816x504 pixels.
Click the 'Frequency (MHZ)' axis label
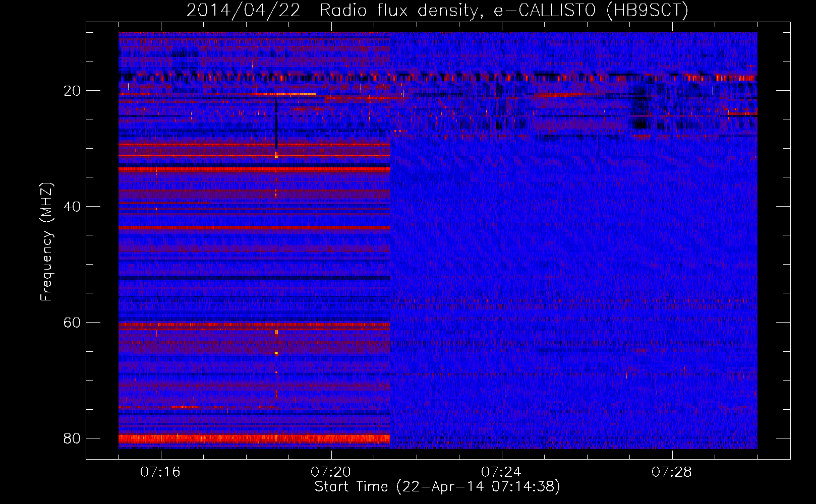click(46, 242)
